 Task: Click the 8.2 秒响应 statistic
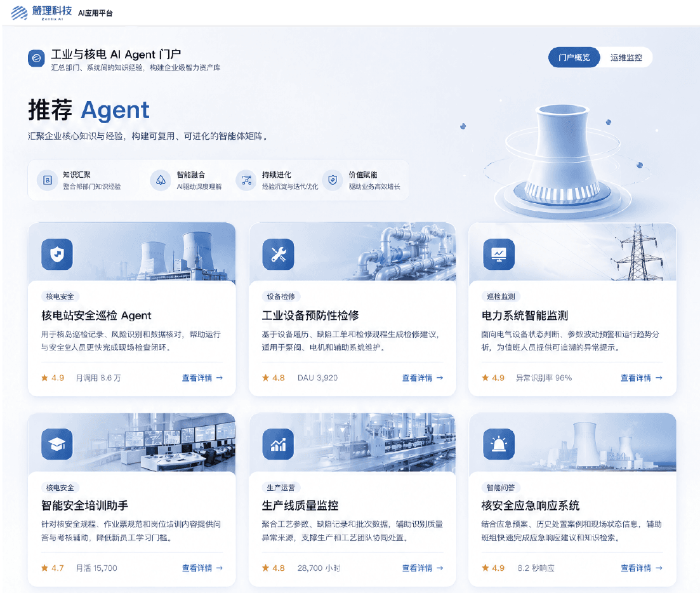tap(536, 568)
